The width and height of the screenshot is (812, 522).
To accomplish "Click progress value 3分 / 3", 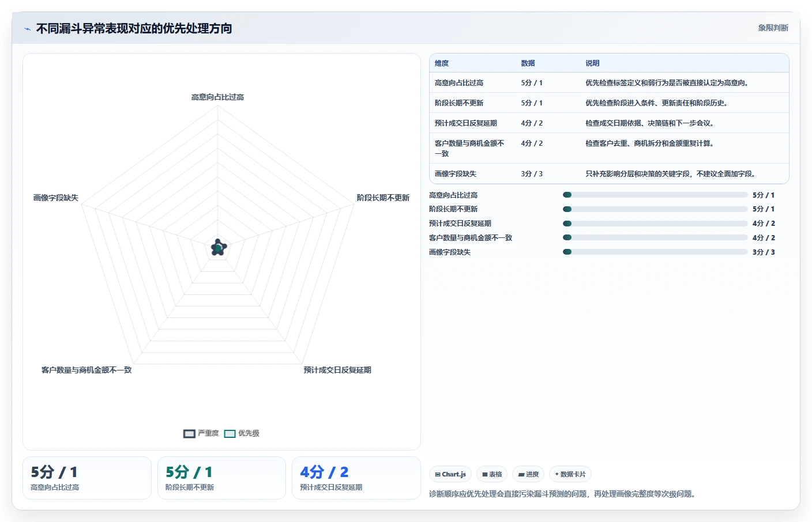I will pyautogui.click(x=764, y=252).
